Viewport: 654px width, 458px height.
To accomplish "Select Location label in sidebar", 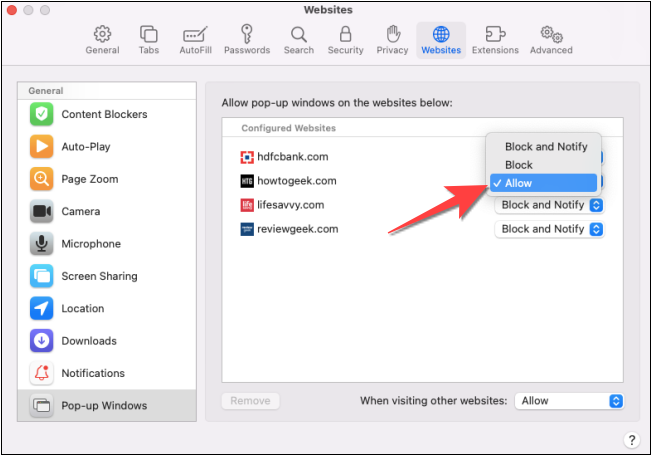I will [x=83, y=309].
